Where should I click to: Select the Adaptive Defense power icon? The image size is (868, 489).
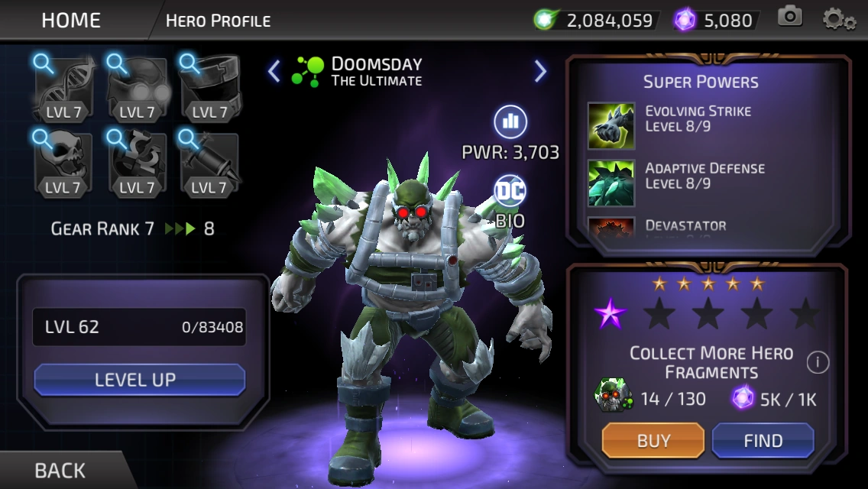pyautogui.click(x=611, y=183)
